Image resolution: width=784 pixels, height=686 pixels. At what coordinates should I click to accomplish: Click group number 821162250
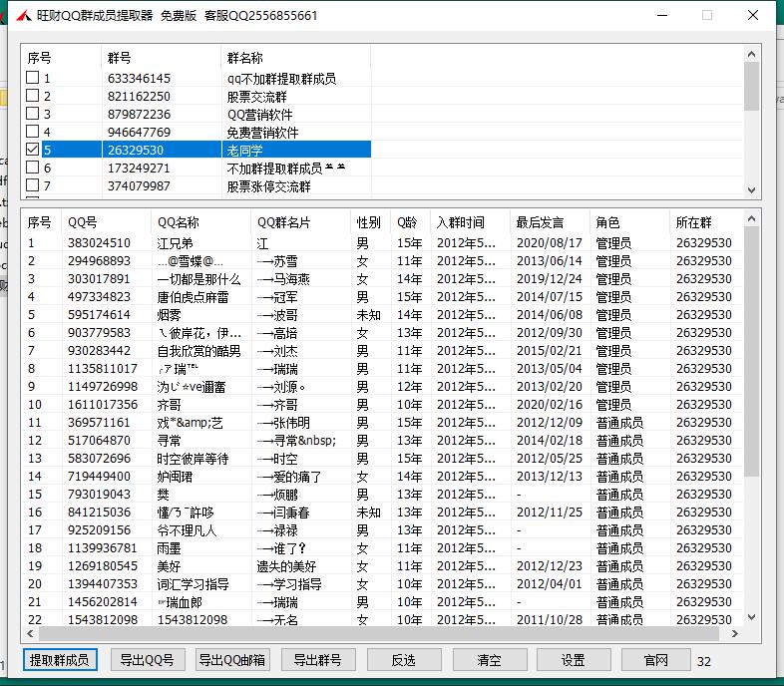pos(139,97)
